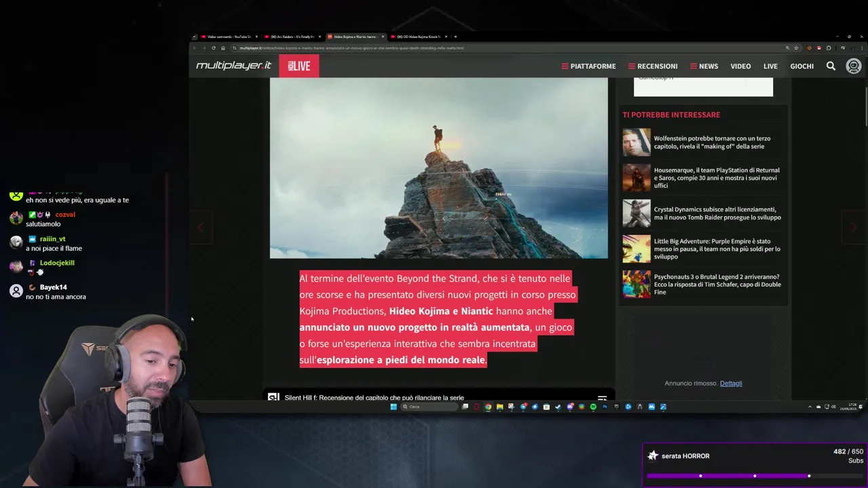Click the Housemarque article thumbnail
The width and height of the screenshot is (868, 488).
point(636,178)
